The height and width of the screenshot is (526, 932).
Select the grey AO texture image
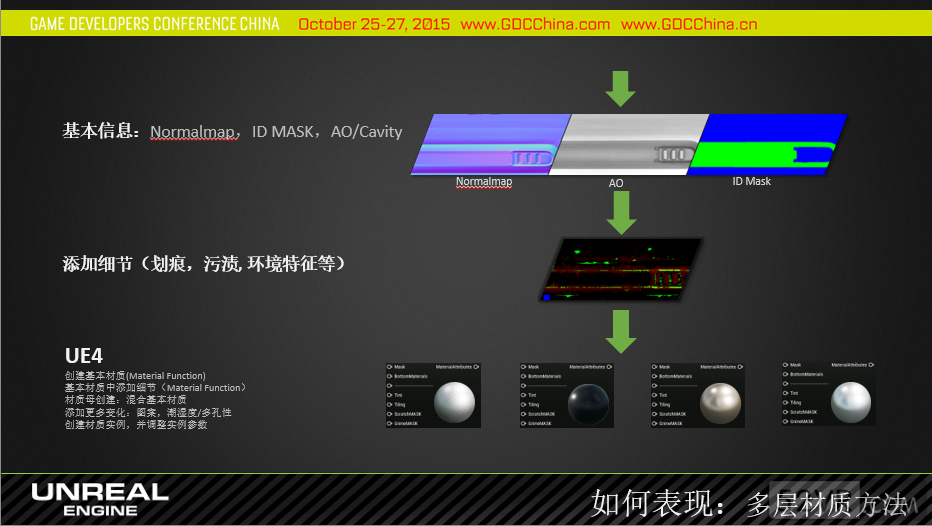point(629,144)
